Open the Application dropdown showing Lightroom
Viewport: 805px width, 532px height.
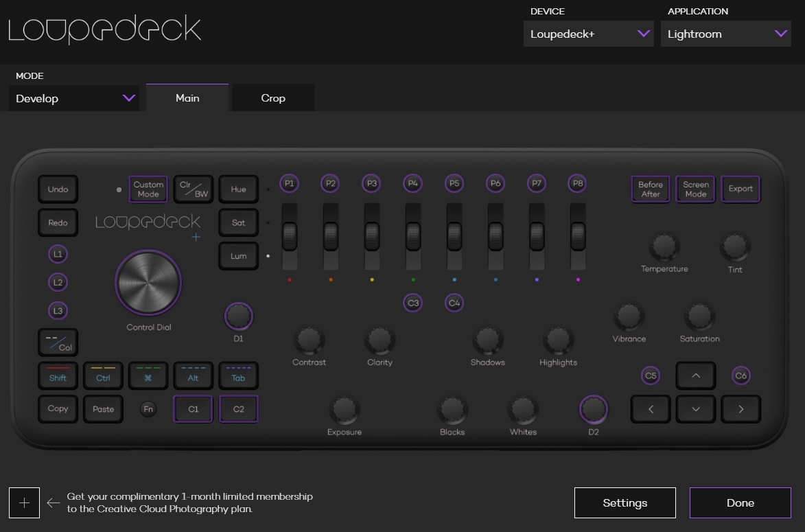[x=726, y=34]
